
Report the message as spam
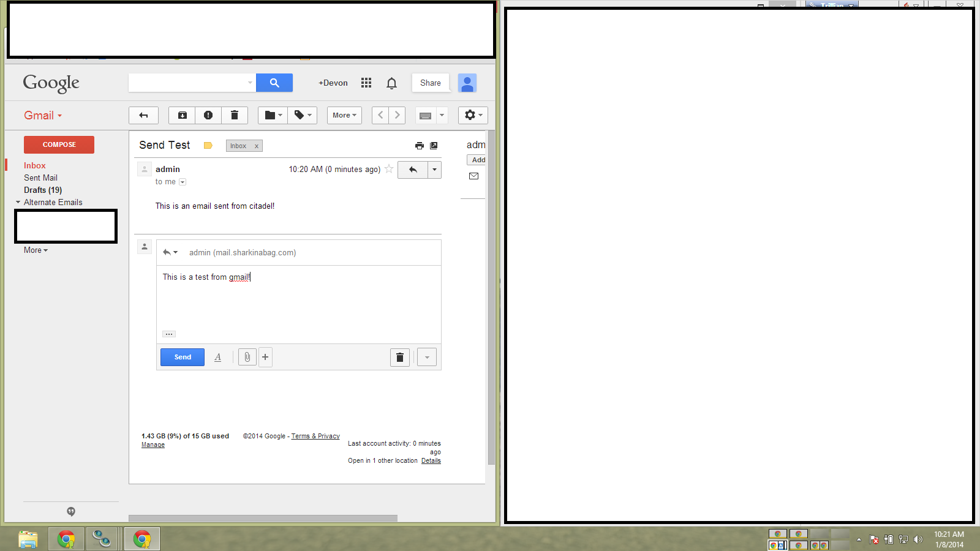(x=208, y=115)
